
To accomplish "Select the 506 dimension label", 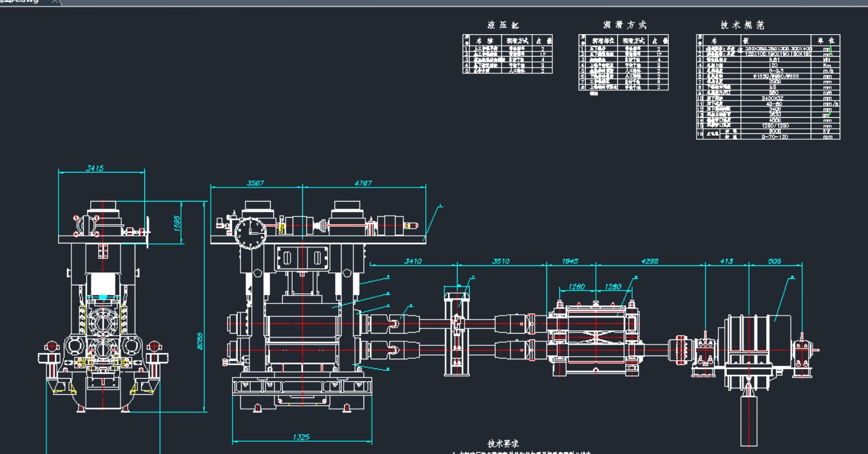I will pos(774,261).
